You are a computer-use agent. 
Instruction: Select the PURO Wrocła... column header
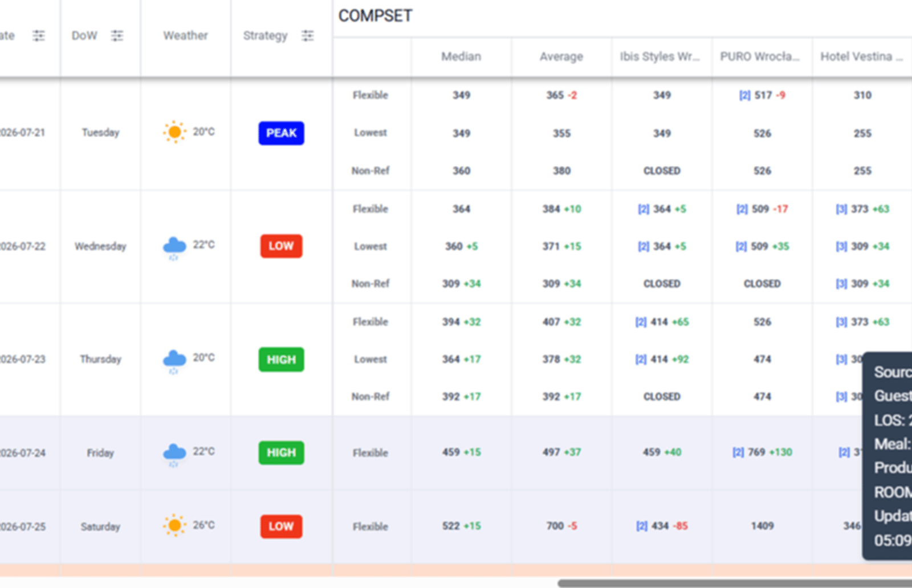pyautogui.click(x=760, y=56)
